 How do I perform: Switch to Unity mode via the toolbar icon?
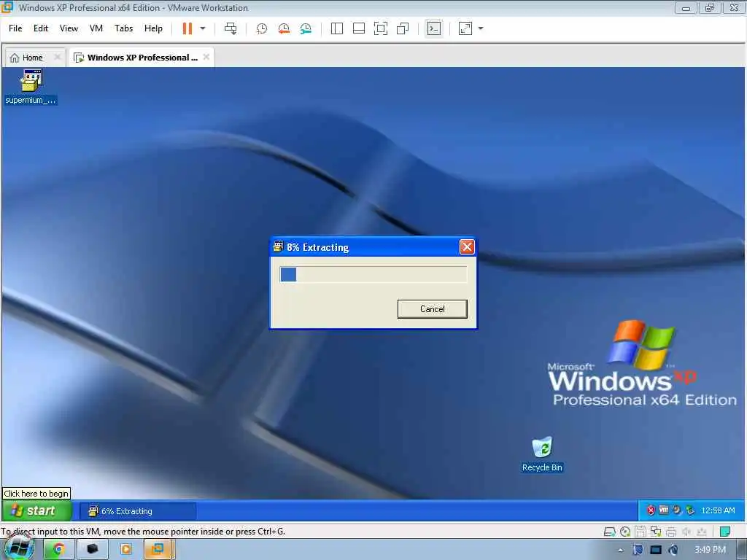click(x=403, y=28)
